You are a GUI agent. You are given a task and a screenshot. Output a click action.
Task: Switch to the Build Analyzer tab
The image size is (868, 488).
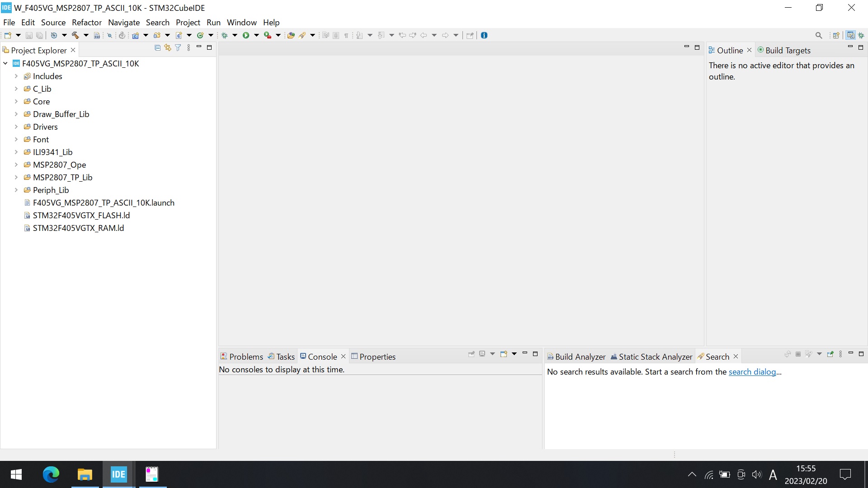576,357
